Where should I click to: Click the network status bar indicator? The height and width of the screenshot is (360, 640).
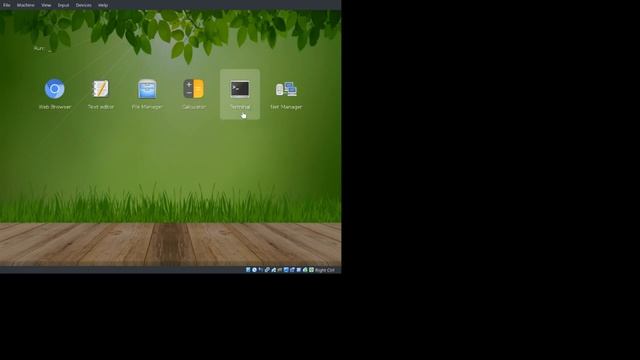267,270
